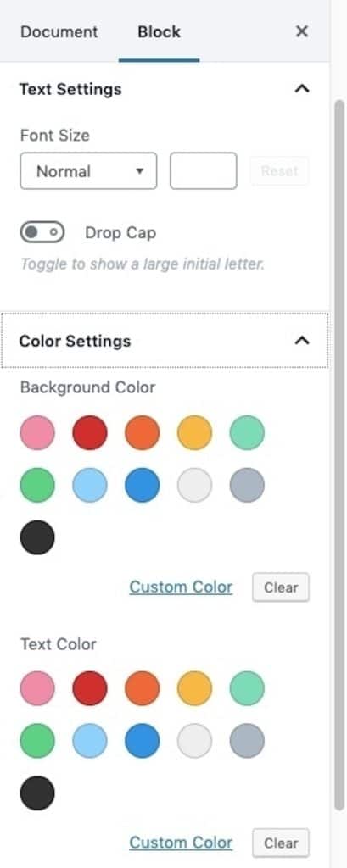Collapse the Text Settings panel chevron
Viewport: 347px width, 868px height.
[301, 88]
